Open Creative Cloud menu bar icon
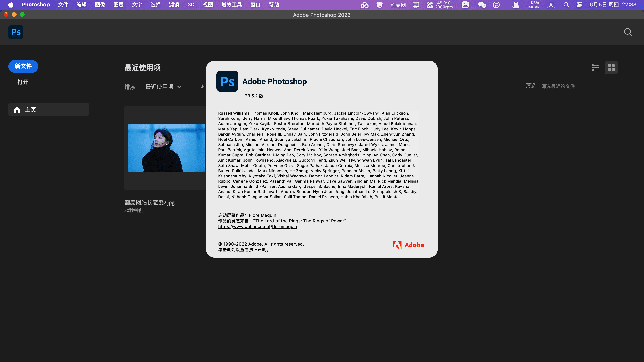This screenshot has height=362, width=644. (x=364, y=5)
